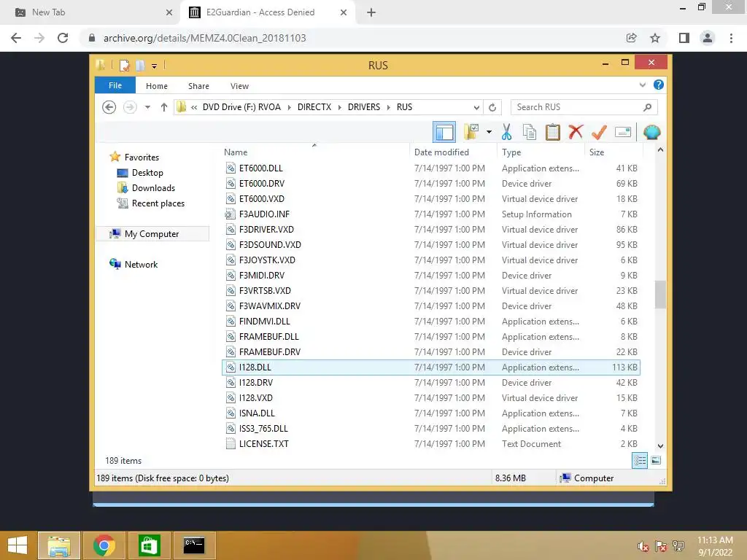
Task: Sort by the Type column header
Action: [541, 152]
